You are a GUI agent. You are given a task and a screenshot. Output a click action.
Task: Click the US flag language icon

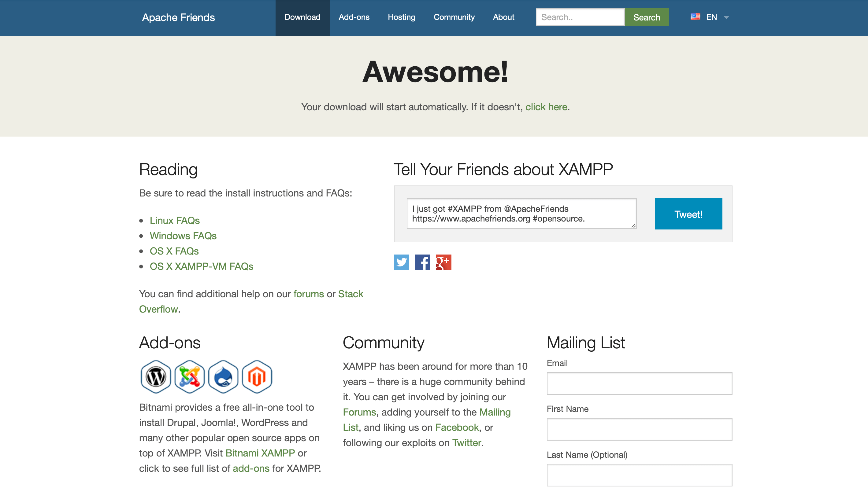tap(695, 17)
